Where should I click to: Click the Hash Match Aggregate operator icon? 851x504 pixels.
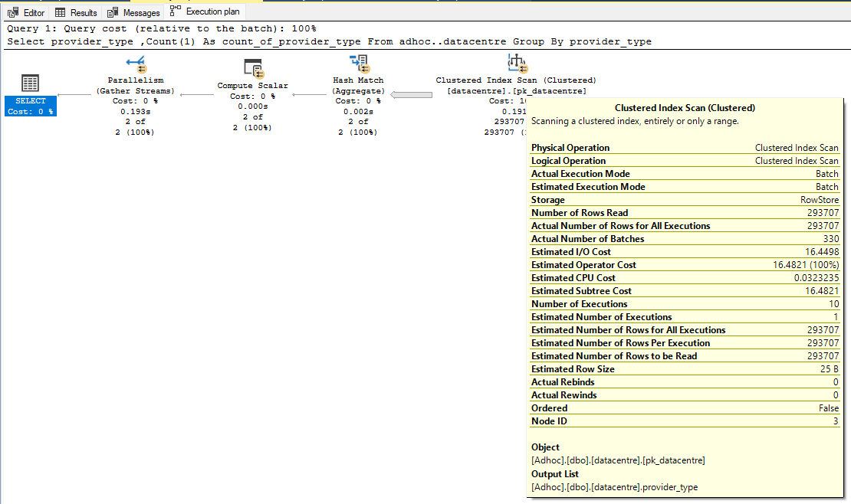(x=359, y=64)
